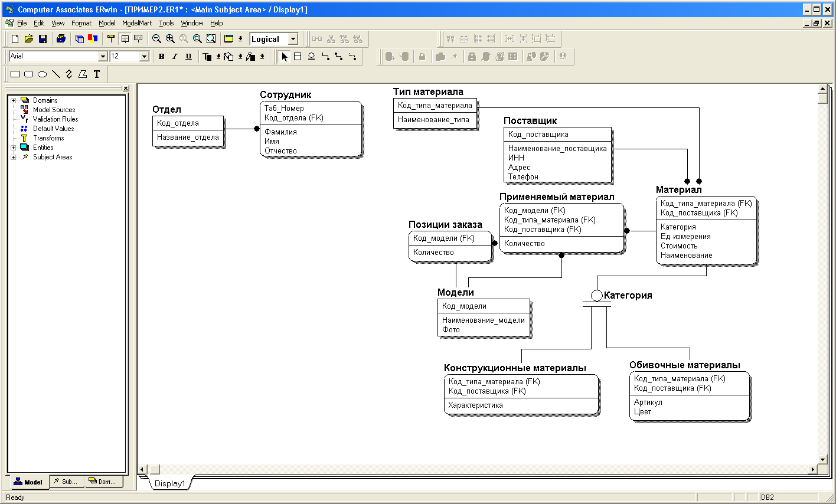The image size is (836, 504).
Task: Switch to the Model explorer tab
Action: pyautogui.click(x=28, y=482)
